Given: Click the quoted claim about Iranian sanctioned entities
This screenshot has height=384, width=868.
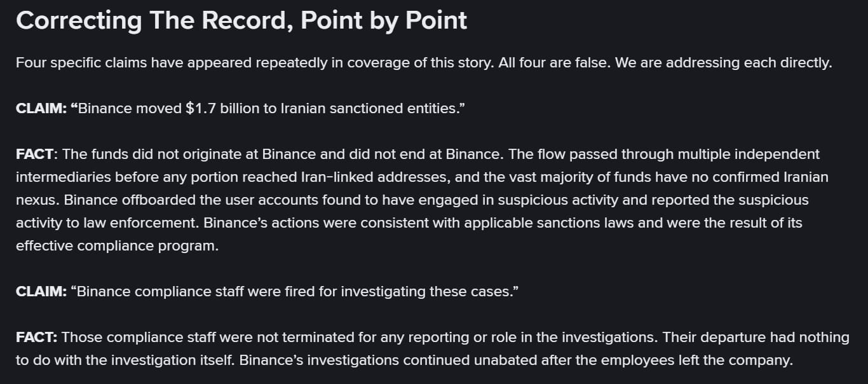Looking at the screenshot, I should click(x=269, y=108).
